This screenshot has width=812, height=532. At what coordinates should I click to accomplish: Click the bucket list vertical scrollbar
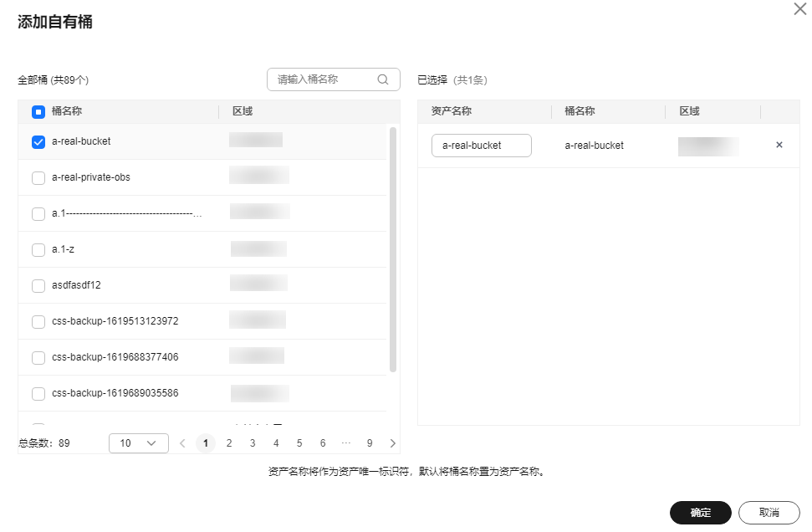(393, 249)
